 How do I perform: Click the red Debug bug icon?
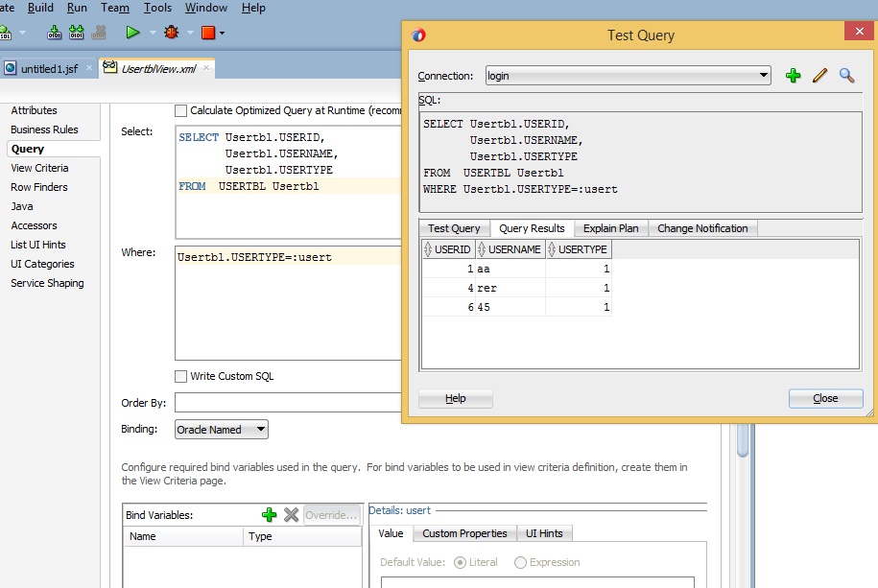pos(172,33)
